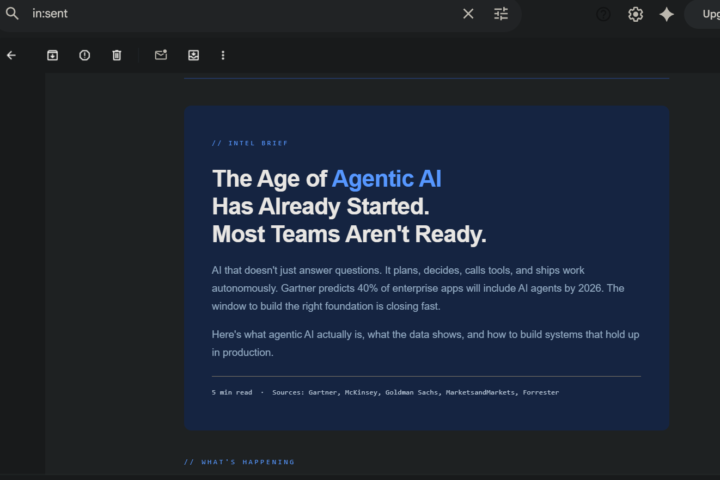Click the 'Most Teams Aren't Ready.' line
This screenshot has height=480, width=720.
[349, 234]
